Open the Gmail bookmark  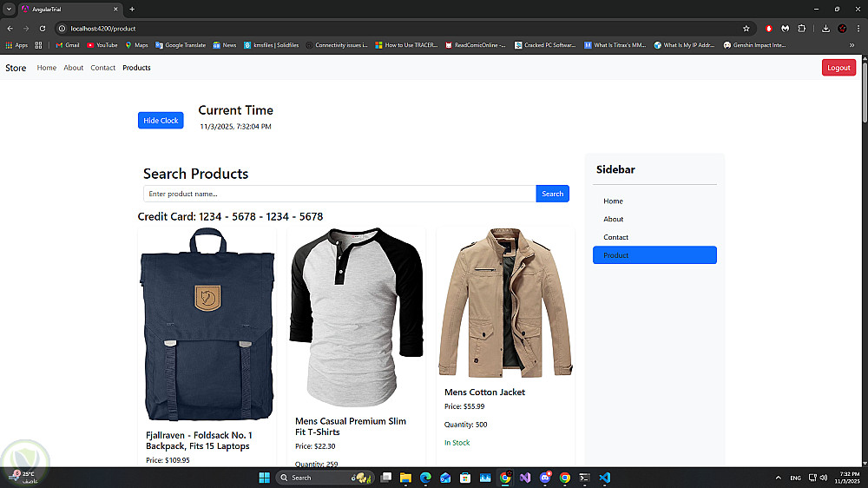click(x=68, y=45)
